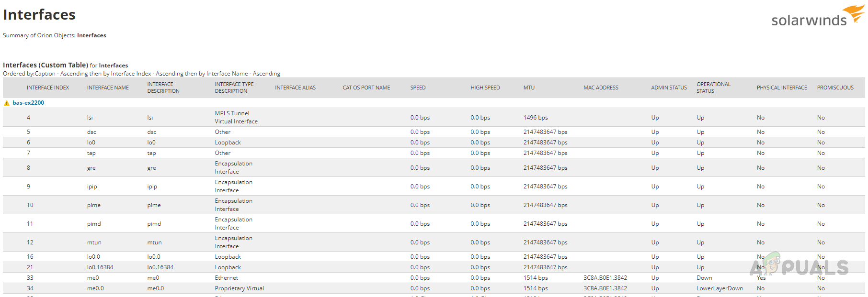Click the Interface Name column header
The image size is (868, 297).
click(x=108, y=88)
